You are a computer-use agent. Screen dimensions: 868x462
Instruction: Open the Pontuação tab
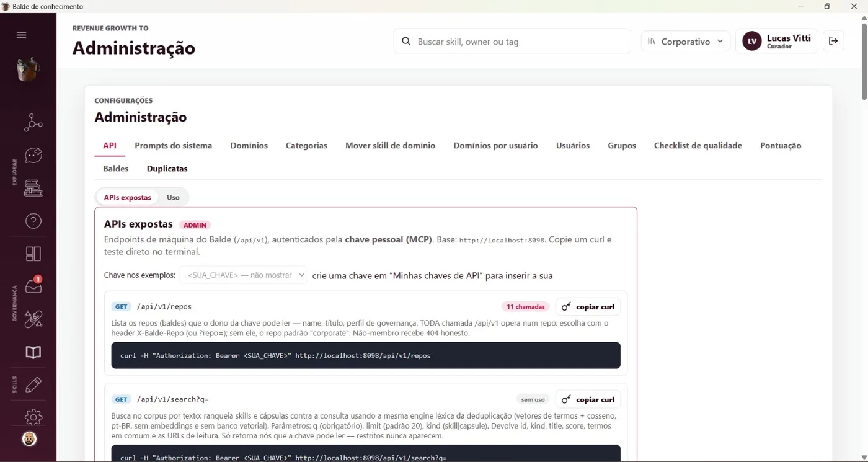click(781, 146)
